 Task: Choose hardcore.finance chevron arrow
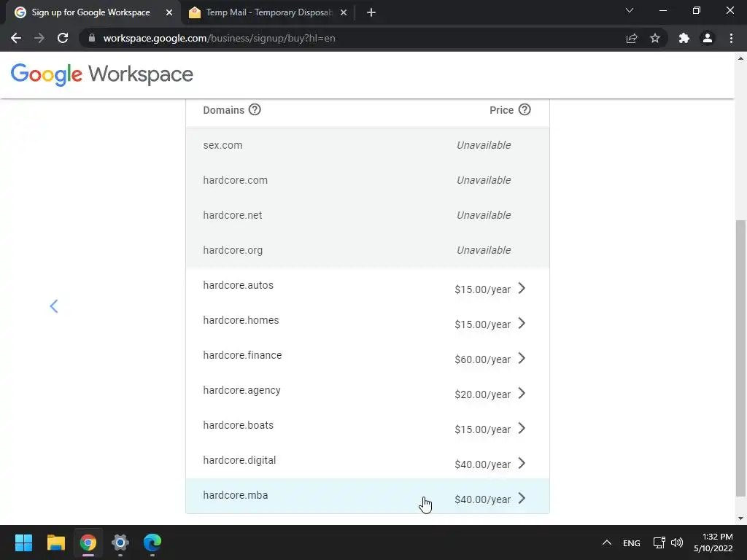[x=522, y=358]
